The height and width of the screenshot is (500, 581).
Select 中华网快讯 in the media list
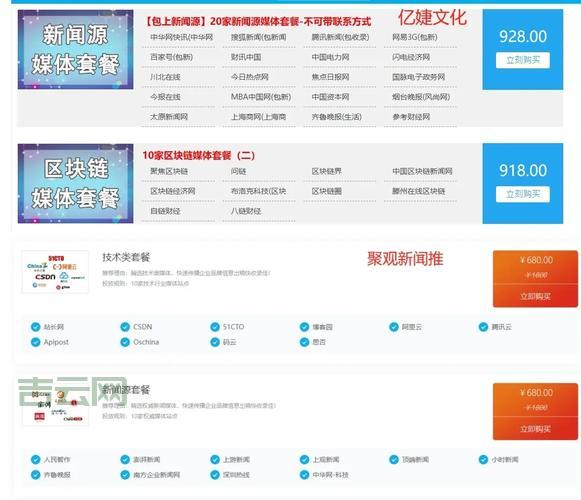(182, 37)
